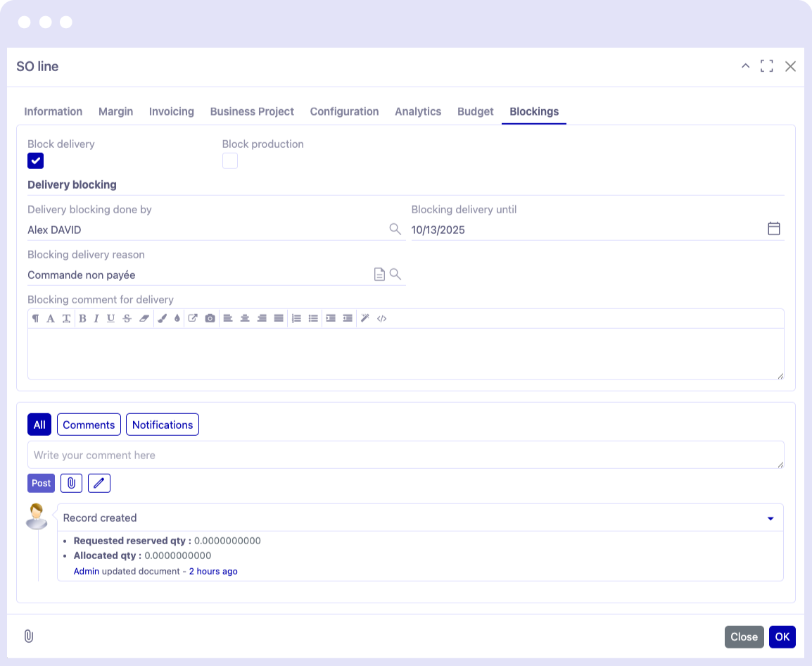Switch editor to HTML code view
Screen dimensions: 812x666
(x=381, y=318)
